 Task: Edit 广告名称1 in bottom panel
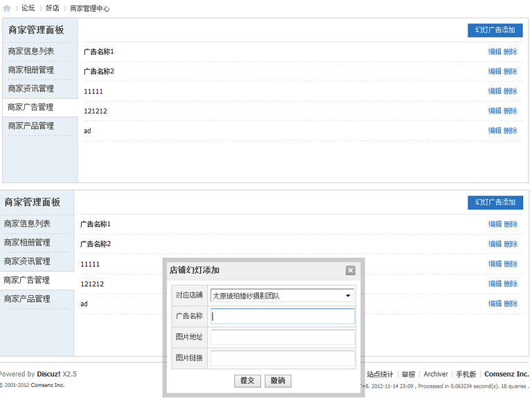point(495,224)
